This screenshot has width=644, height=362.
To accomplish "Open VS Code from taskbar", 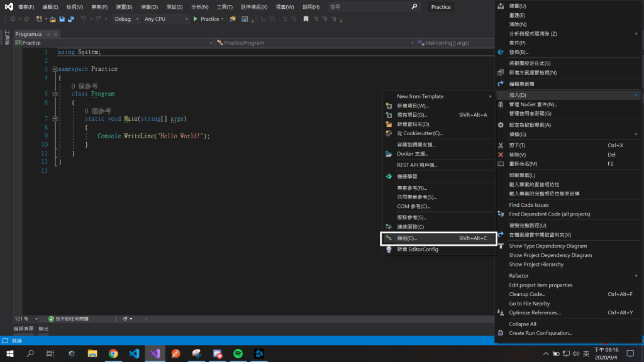I will pyautogui.click(x=134, y=353).
